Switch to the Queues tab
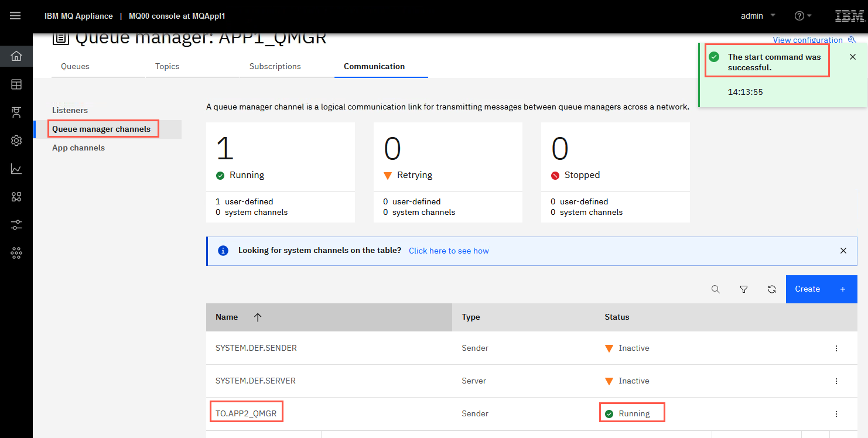This screenshot has height=438, width=868. (x=76, y=66)
